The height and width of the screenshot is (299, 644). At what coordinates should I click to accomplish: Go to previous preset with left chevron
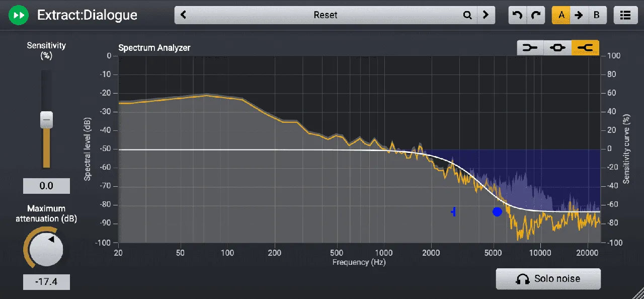point(183,15)
